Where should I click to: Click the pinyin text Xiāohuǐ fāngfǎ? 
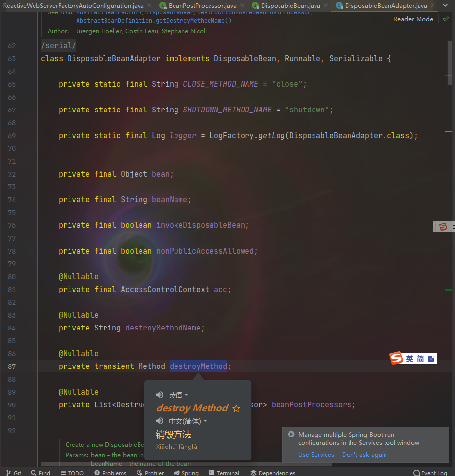click(176, 447)
